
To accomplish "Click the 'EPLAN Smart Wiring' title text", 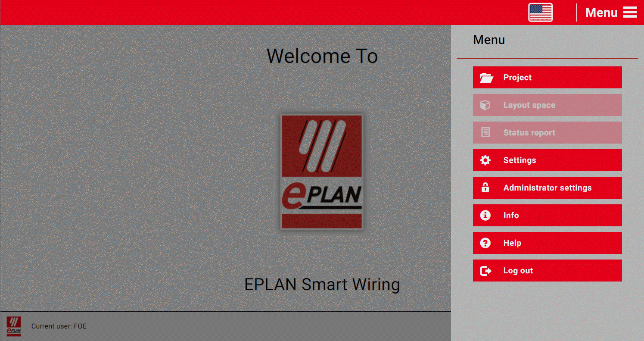I will click(x=322, y=285).
